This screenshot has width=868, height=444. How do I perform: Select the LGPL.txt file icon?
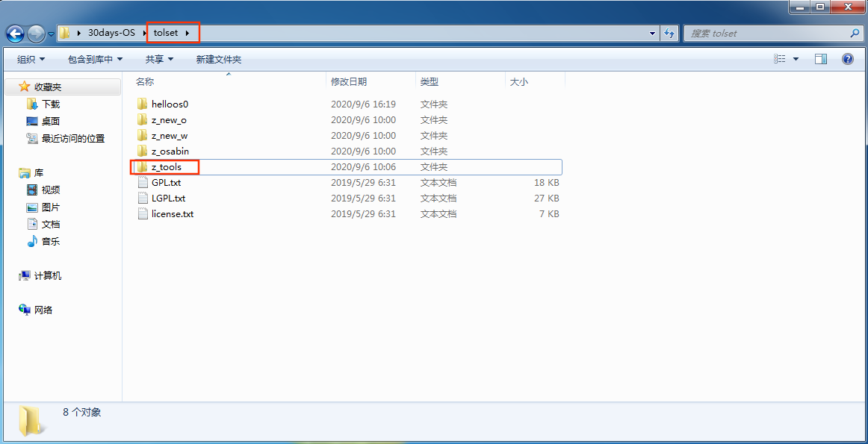click(x=143, y=198)
